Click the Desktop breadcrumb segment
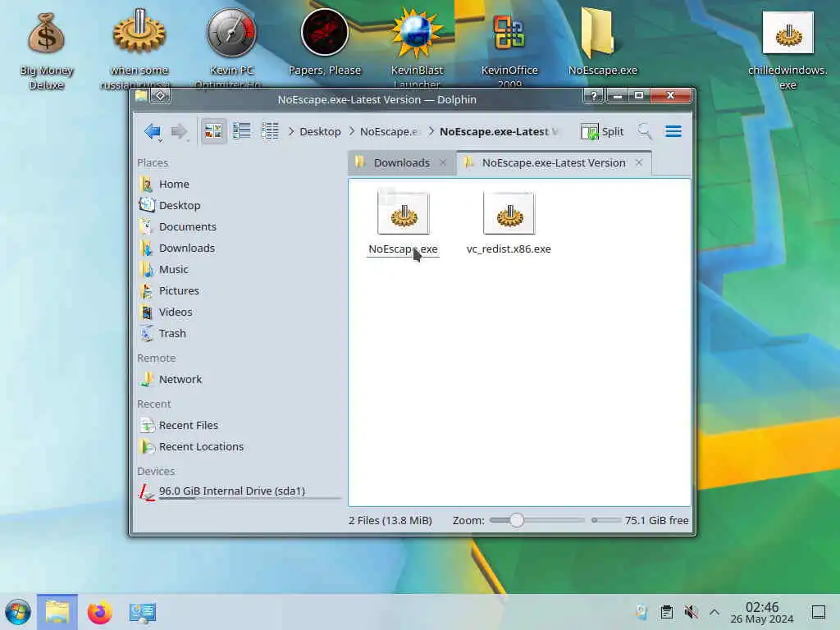840x630 pixels. [x=320, y=132]
